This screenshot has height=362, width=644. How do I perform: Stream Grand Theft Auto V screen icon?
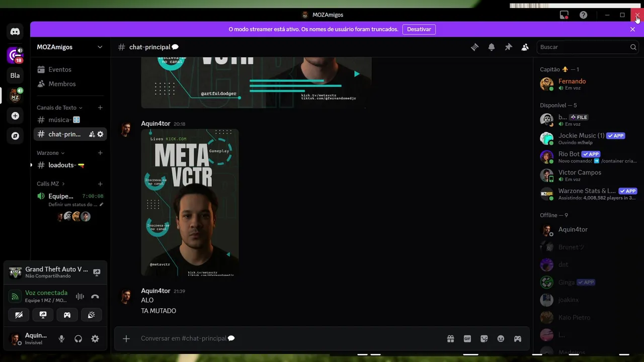click(97, 272)
